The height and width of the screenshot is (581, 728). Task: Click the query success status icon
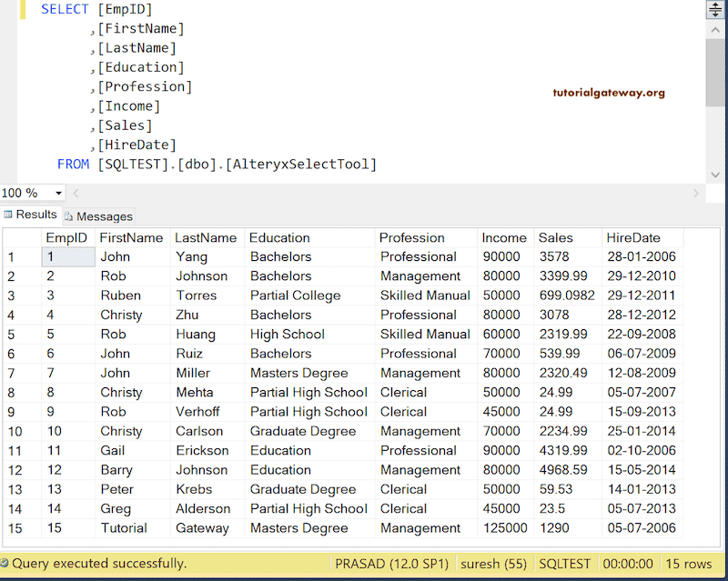6,564
